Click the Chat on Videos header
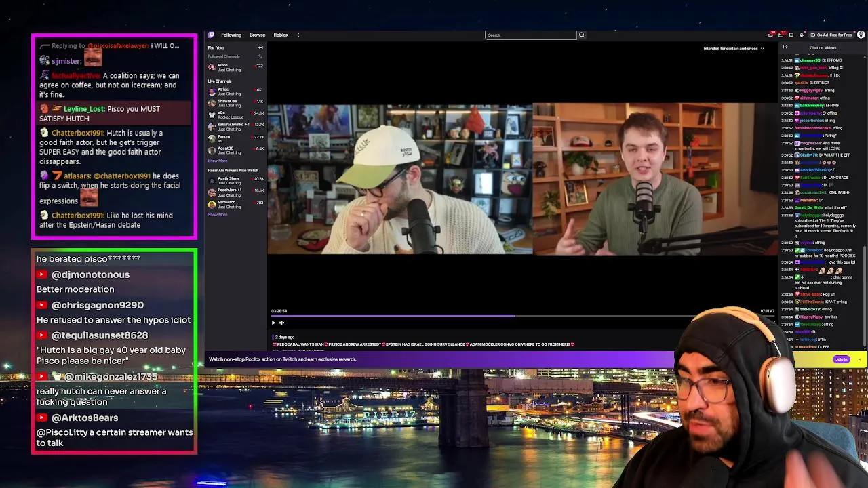Viewport: 868px width, 488px height. click(x=823, y=48)
